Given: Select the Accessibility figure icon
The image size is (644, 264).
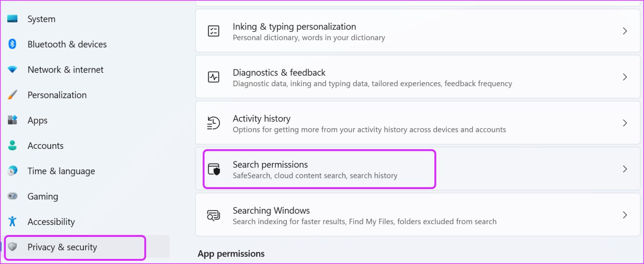Looking at the screenshot, I should [13, 222].
